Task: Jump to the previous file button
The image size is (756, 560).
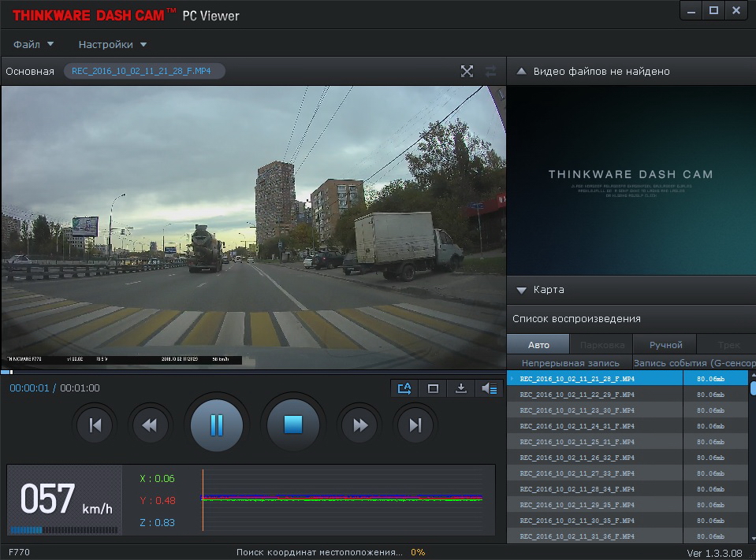Action: click(x=95, y=425)
